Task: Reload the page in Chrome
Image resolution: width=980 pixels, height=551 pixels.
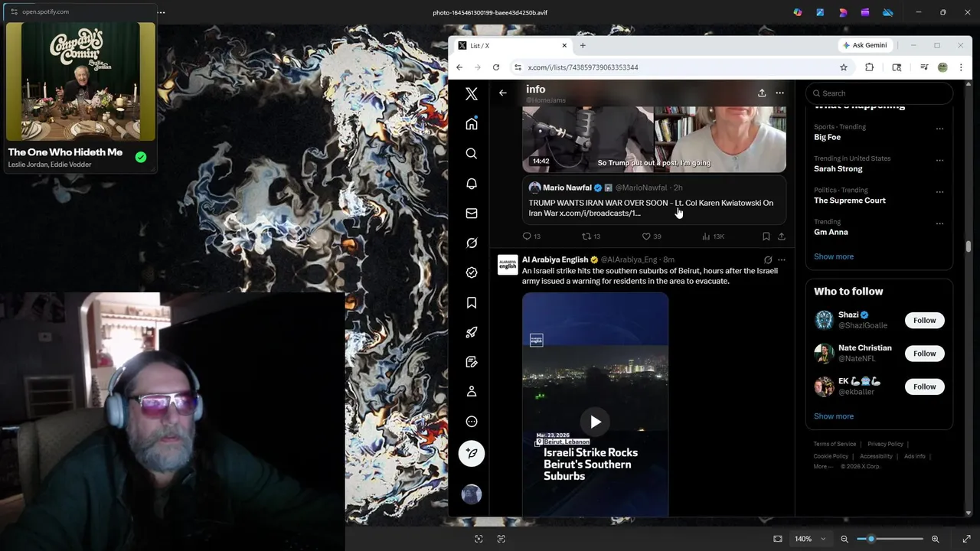Action: [496, 67]
